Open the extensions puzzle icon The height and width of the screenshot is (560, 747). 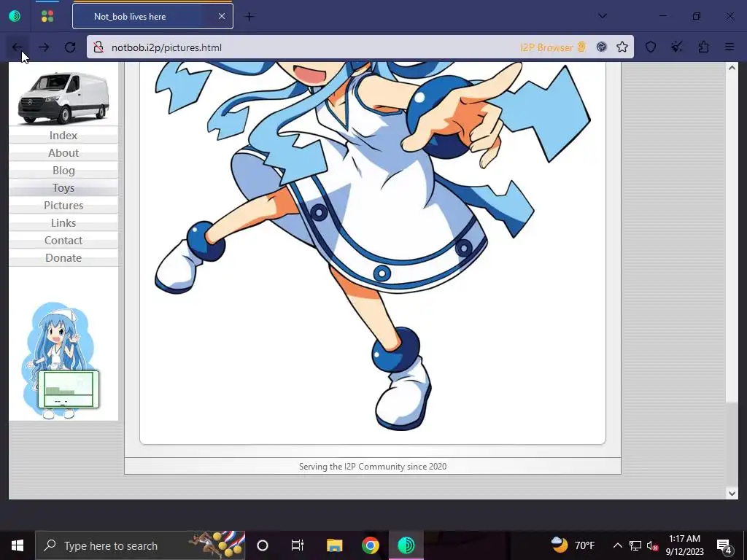[703, 47]
